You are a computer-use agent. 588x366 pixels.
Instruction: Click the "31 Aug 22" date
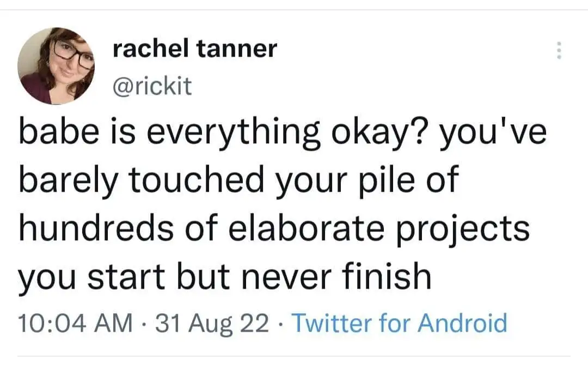click(212, 324)
